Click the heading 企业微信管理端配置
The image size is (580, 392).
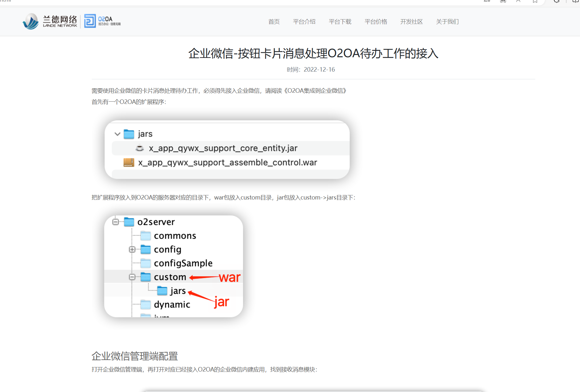click(135, 356)
